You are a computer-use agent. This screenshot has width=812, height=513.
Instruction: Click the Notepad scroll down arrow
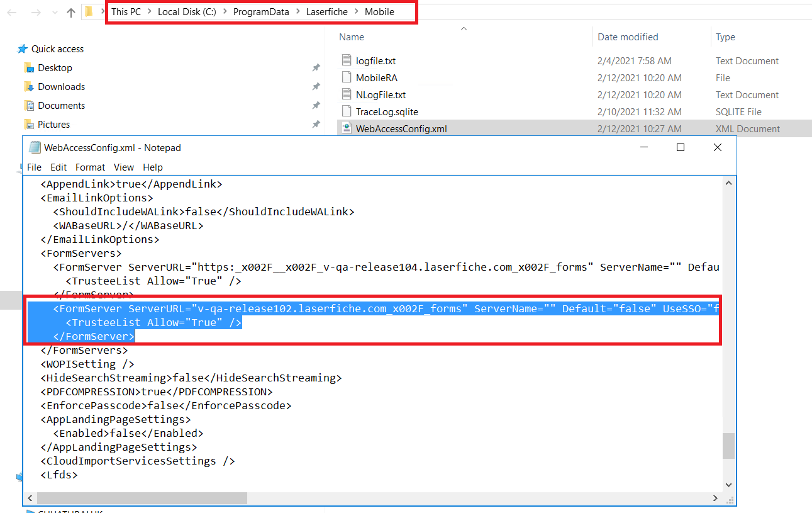pos(728,485)
